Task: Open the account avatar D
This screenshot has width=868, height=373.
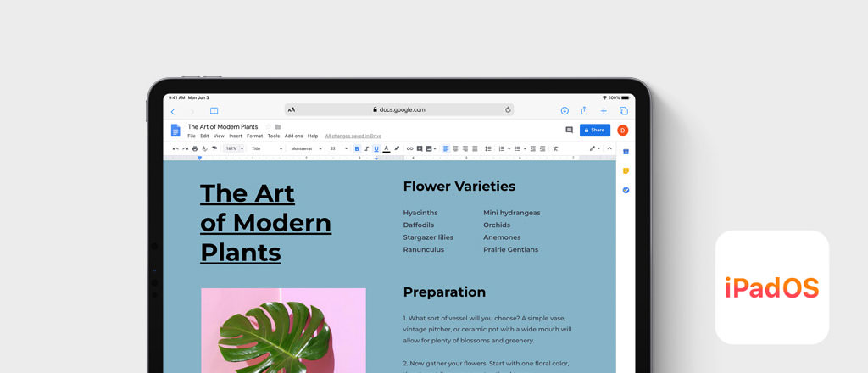Action: [623, 130]
